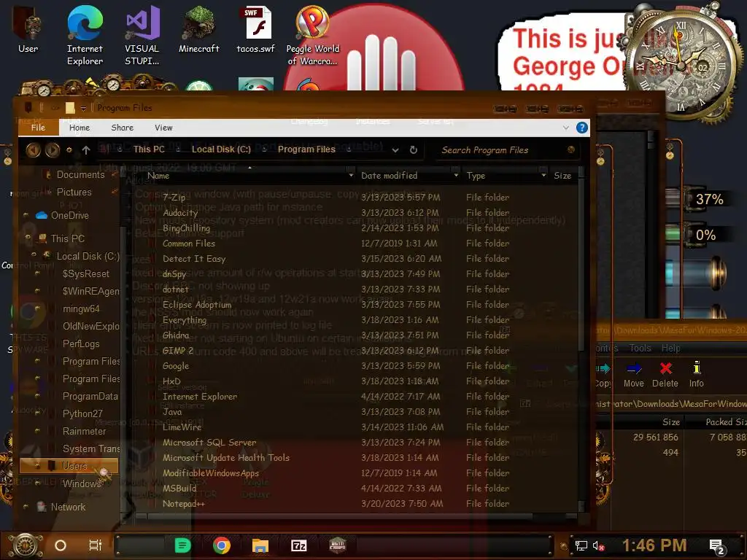Open the network tray icon
Viewport: 747px width, 560px height.
(x=581, y=545)
